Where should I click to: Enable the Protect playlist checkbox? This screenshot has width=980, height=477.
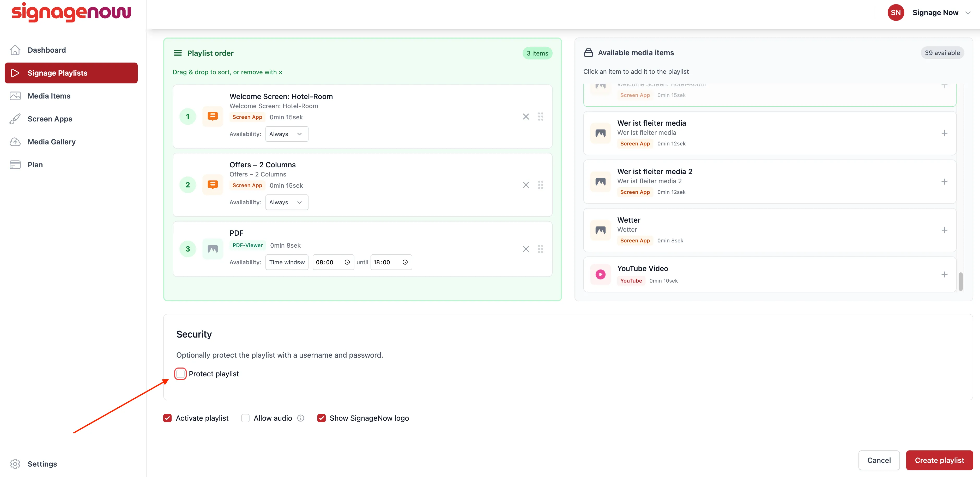tap(180, 374)
